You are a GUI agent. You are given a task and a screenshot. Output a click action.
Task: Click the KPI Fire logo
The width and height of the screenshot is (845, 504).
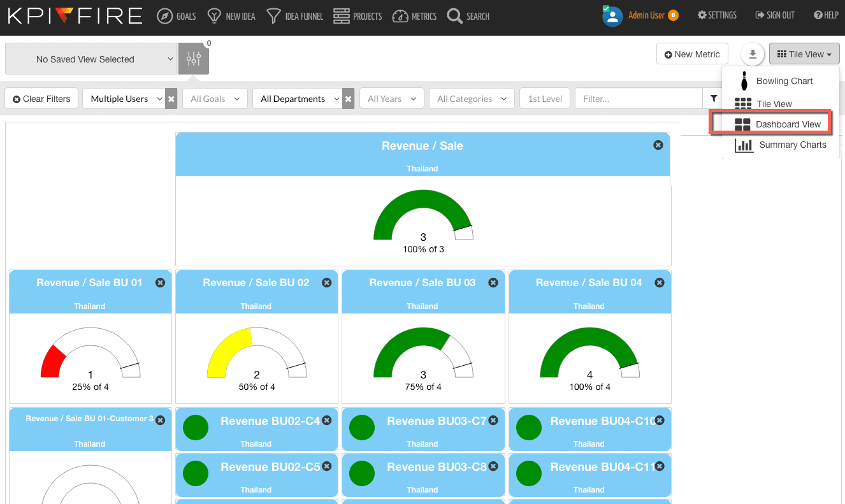pyautogui.click(x=75, y=16)
